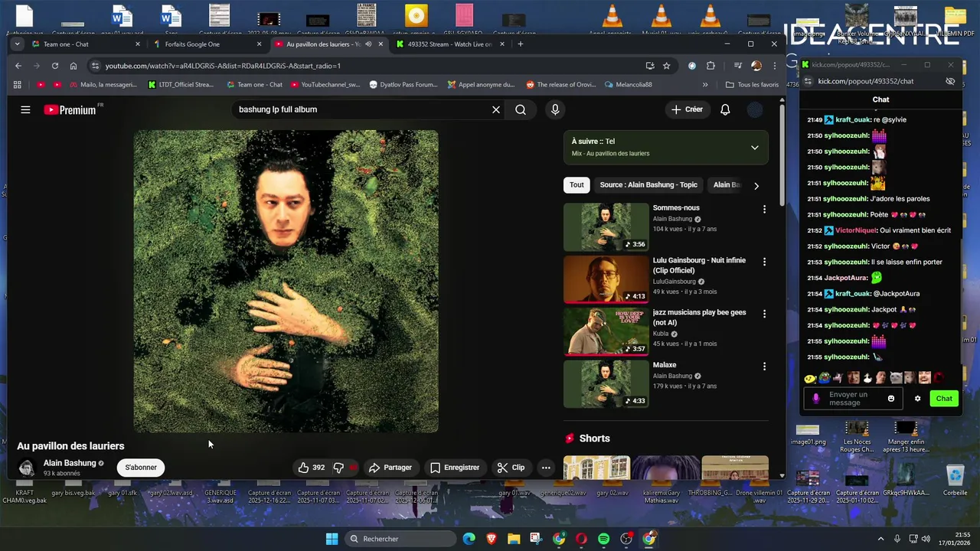Open the Créer dropdown button
The width and height of the screenshot is (980, 551).
pos(687,109)
